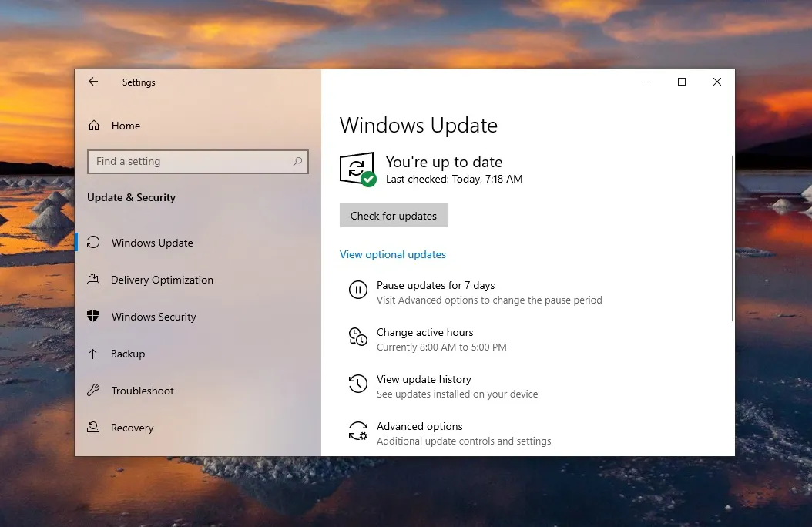Click the Windows Security shield icon
Image resolution: width=812 pixels, height=527 pixels.
pyautogui.click(x=93, y=317)
